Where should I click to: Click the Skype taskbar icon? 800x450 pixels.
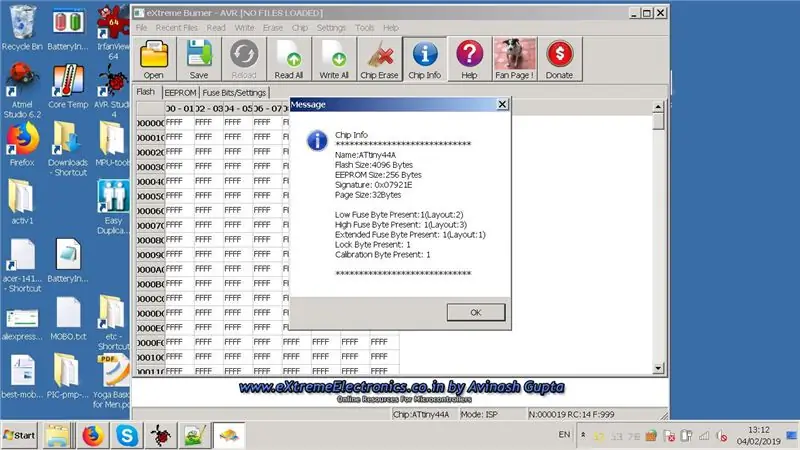(127, 435)
